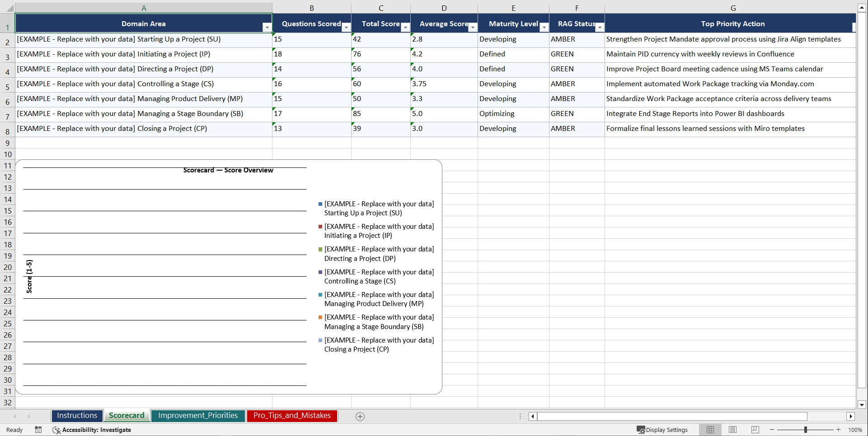Open Display Settings from the status bar
The image size is (868, 436).
[662, 430]
